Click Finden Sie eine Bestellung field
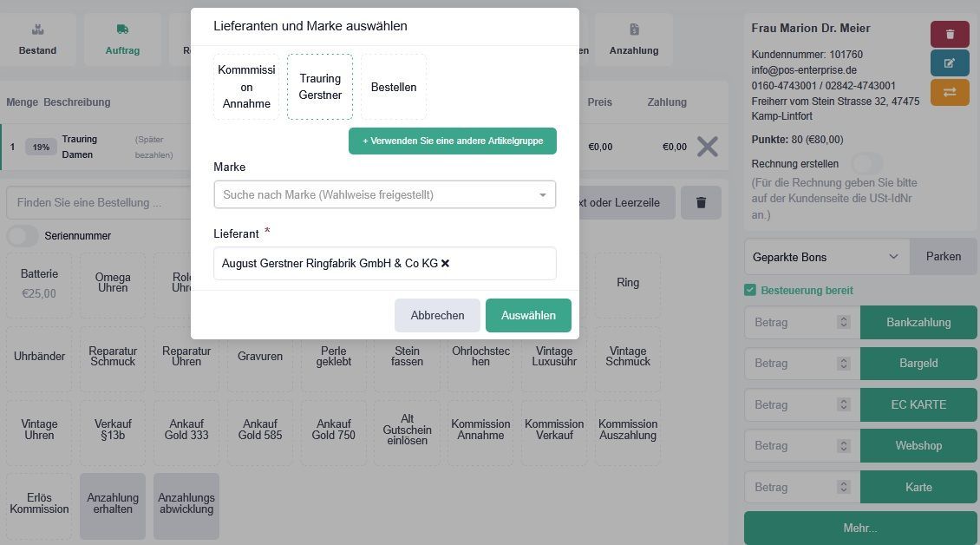 point(98,203)
